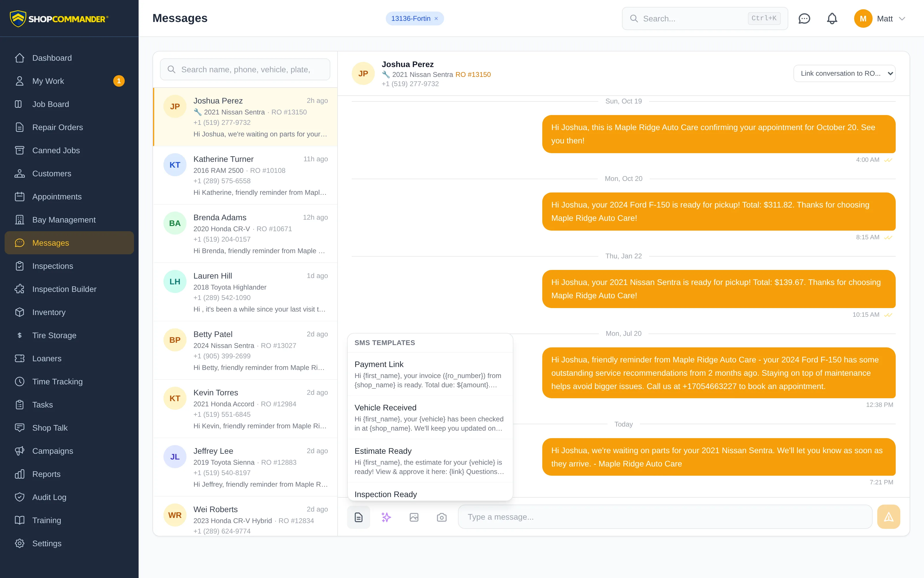Click the Matt avatar icon
The width and height of the screenshot is (924, 578).
(x=863, y=18)
